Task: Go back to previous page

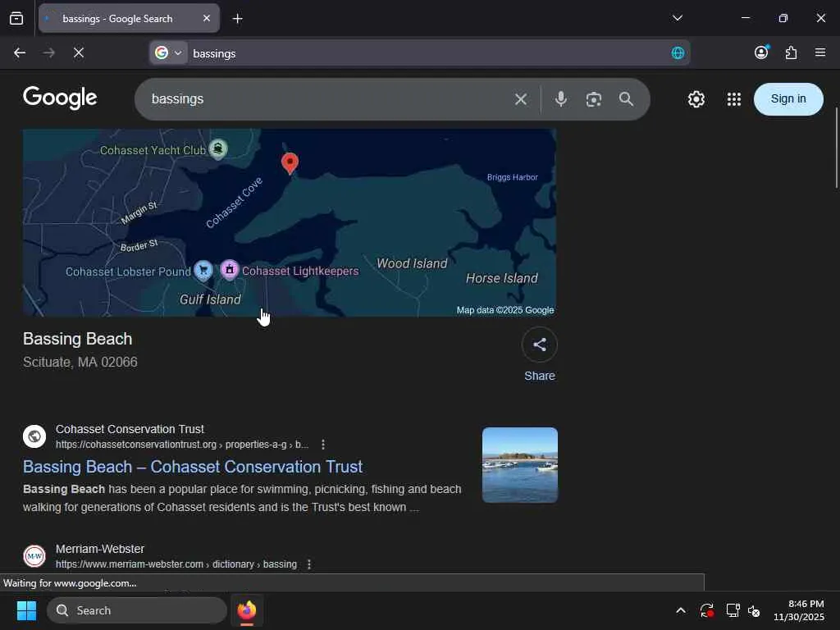Action: [x=20, y=52]
